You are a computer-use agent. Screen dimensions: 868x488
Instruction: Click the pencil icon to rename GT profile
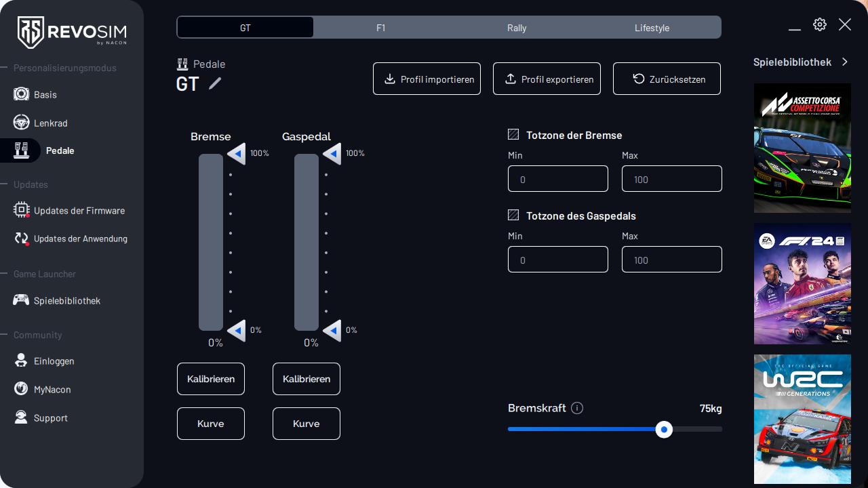point(215,83)
